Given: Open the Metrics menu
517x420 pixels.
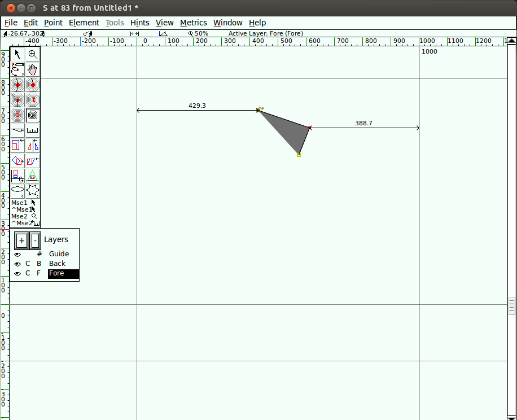Looking at the screenshot, I should (193, 23).
